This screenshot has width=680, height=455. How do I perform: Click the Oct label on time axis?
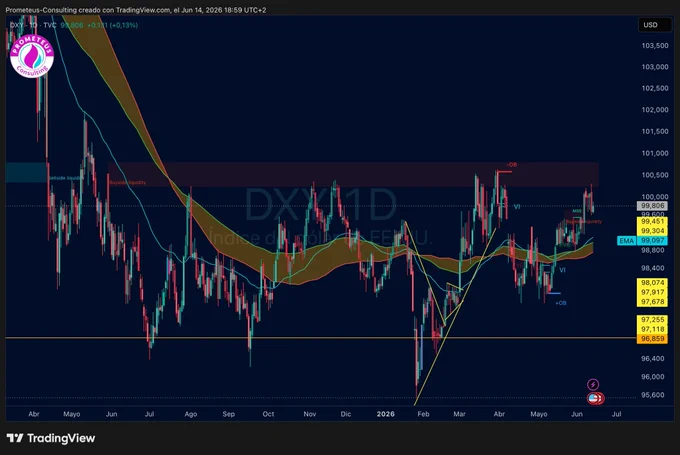coord(268,414)
